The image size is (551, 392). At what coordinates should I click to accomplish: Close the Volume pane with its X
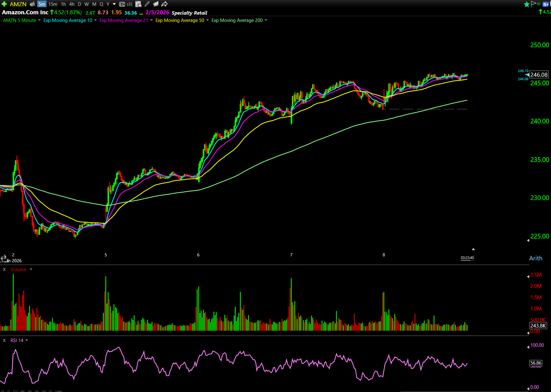[4, 269]
